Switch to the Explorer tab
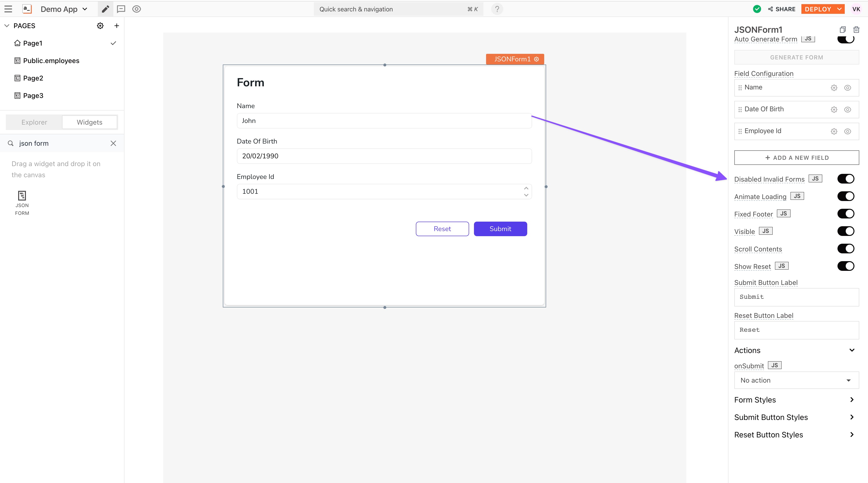868x483 pixels. pyautogui.click(x=34, y=122)
